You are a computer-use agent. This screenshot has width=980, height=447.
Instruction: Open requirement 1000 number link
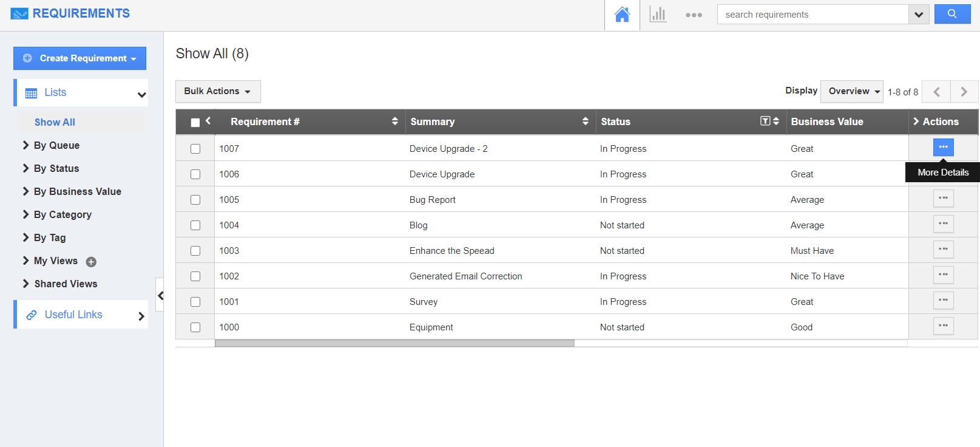(229, 327)
